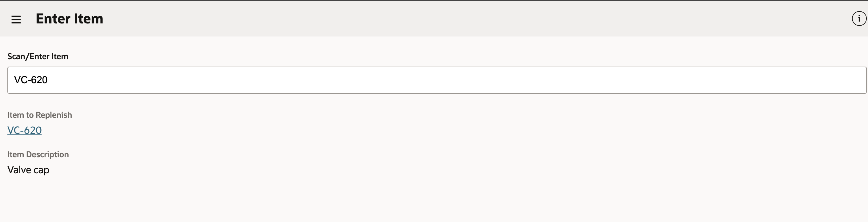This screenshot has height=222, width=868.
Task: Expand the menu using three-line icon
Action: tap(16, 19)
